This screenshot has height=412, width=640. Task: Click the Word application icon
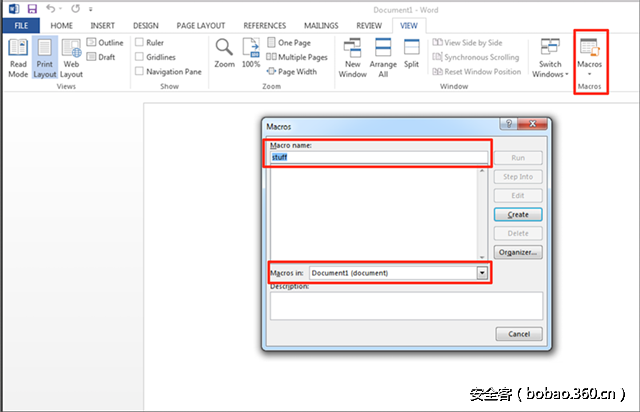tap(13, 9)
